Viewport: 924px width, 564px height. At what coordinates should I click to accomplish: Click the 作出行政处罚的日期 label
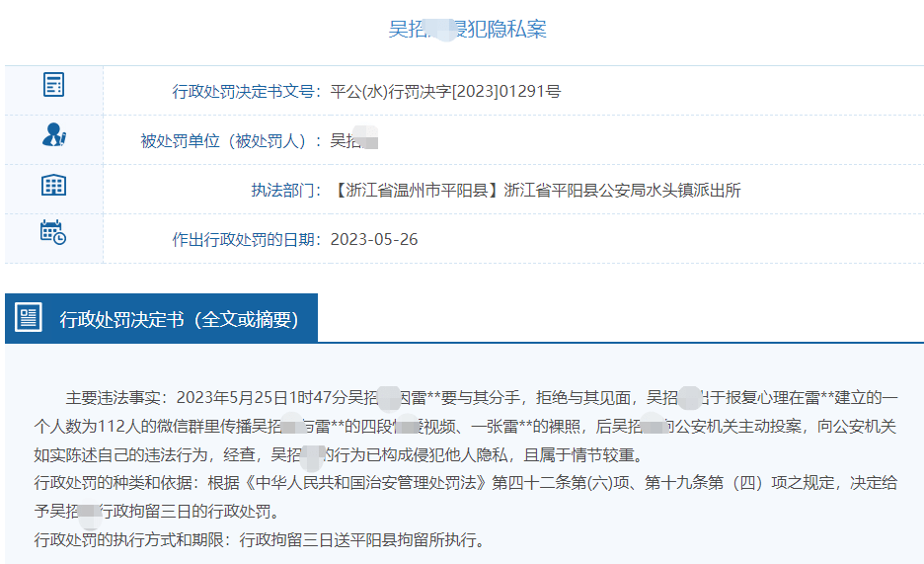[247, 240]
